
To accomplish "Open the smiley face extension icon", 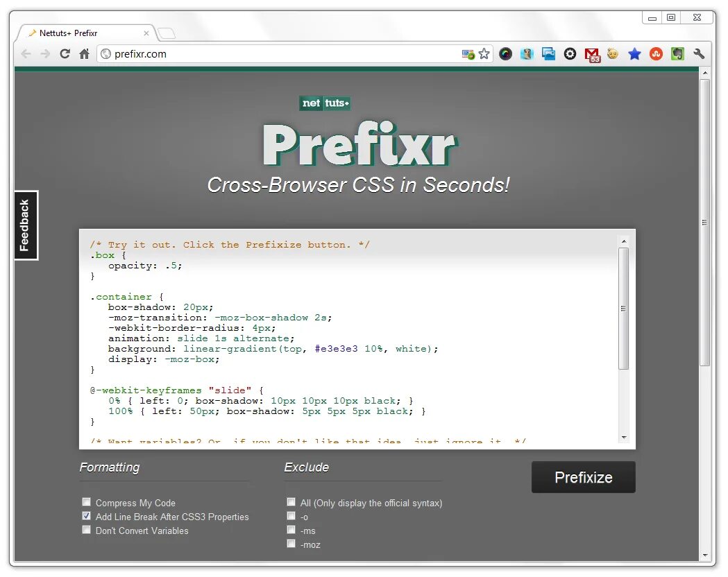I will (613, 54).
